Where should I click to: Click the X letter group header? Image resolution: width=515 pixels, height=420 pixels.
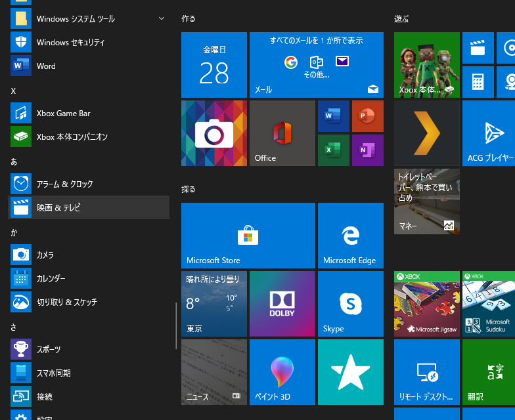click(x=13, y=91)
